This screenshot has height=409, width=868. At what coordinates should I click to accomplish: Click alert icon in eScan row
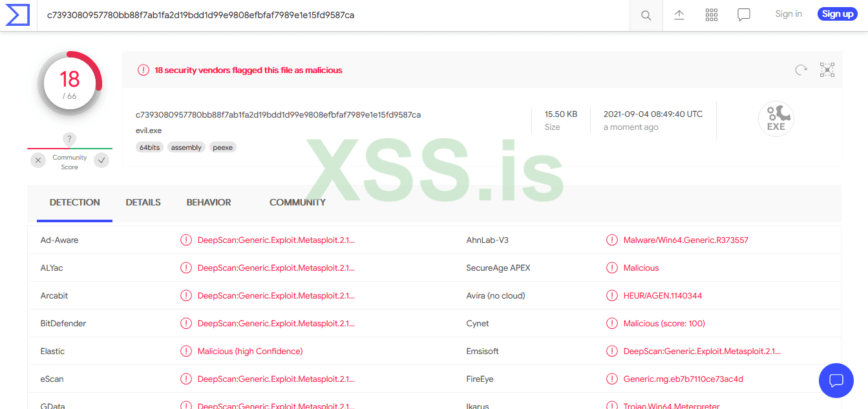click(186, 379)
